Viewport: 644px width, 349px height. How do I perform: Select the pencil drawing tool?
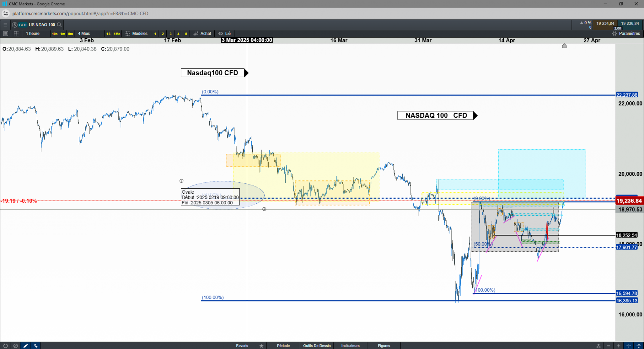pyautogui.click(x=25, y=346)
